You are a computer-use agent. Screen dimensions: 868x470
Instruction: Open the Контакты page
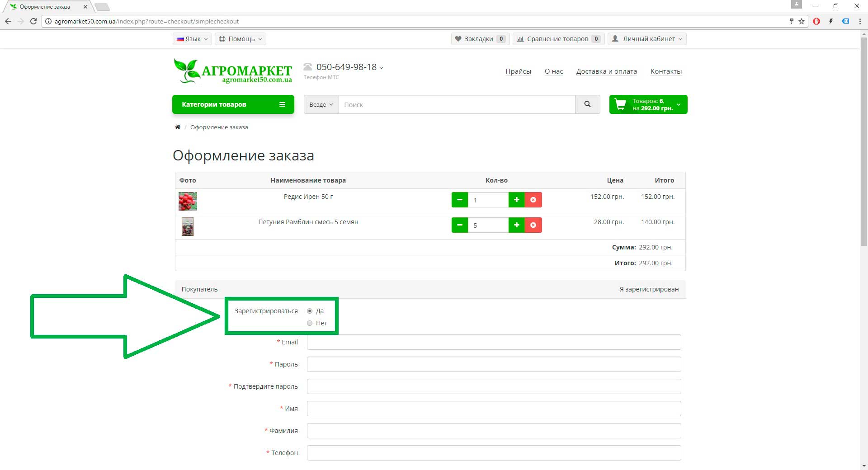click(x=666, y=71)
